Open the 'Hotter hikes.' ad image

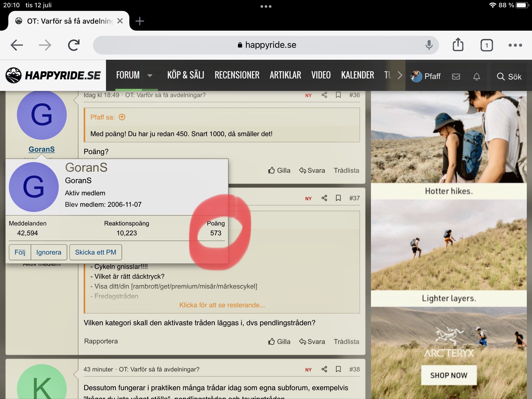coord(449,137)
